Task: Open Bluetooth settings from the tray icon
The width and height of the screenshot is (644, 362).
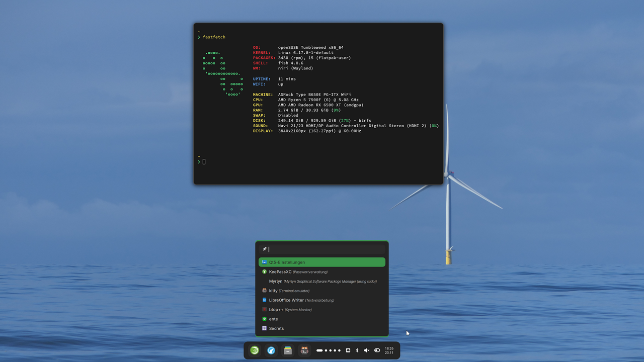Action: (357, 350)
